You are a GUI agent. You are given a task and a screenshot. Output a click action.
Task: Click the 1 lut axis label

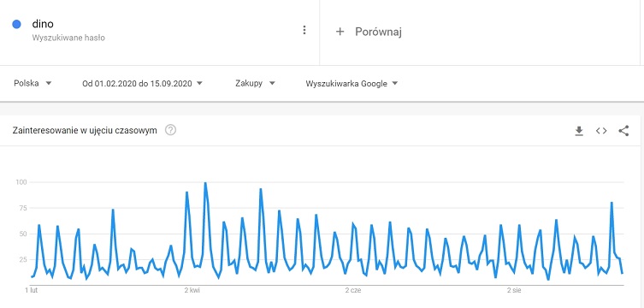pyautogui.click(x=31, y=290)
